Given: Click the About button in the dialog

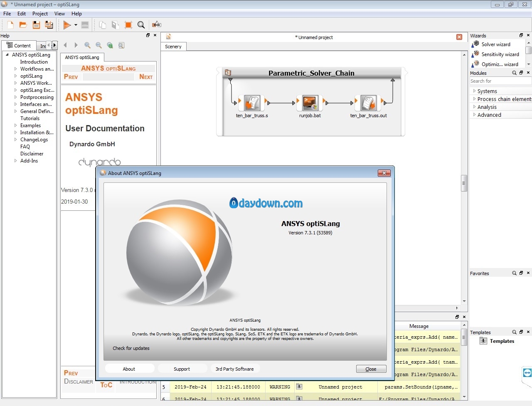Looking at the screenshot, I should (x=129, y=369).
